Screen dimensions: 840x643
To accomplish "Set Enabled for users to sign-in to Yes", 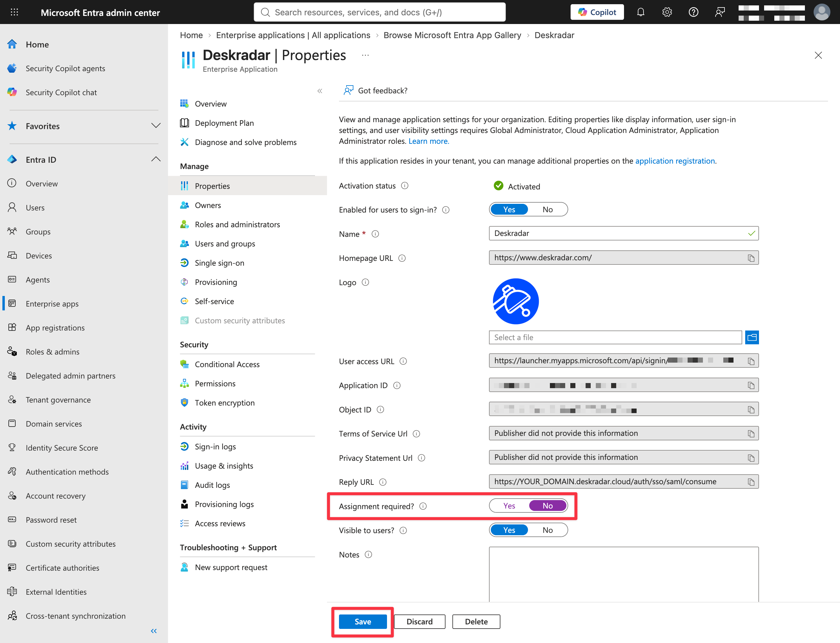I will click(x=509, y=209).
